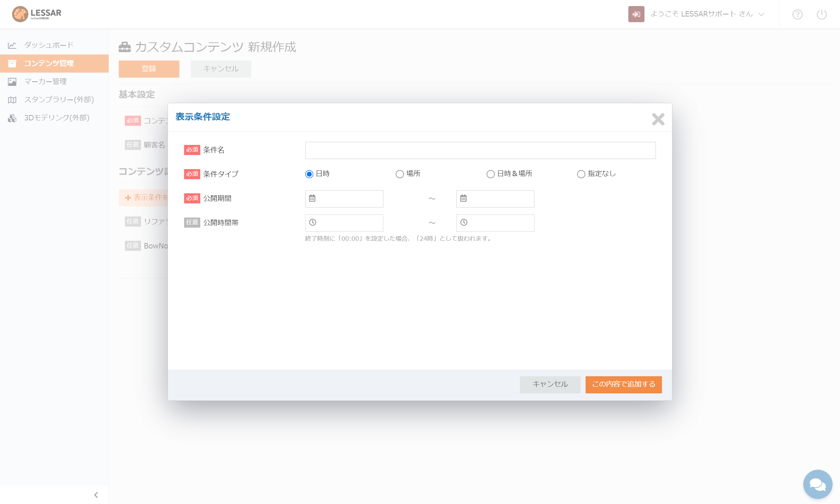Open ダッシュボード in the sidebar
The width and height of the screenshot is (840, 504).
pos(55,45)
